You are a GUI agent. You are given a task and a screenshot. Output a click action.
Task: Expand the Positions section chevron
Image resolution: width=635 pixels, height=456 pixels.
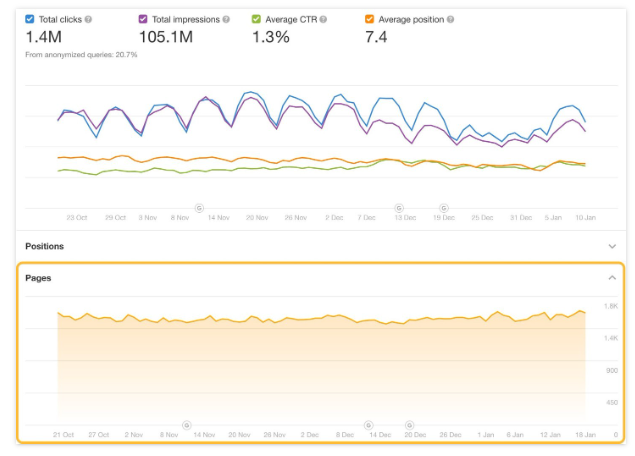(612, 246)
